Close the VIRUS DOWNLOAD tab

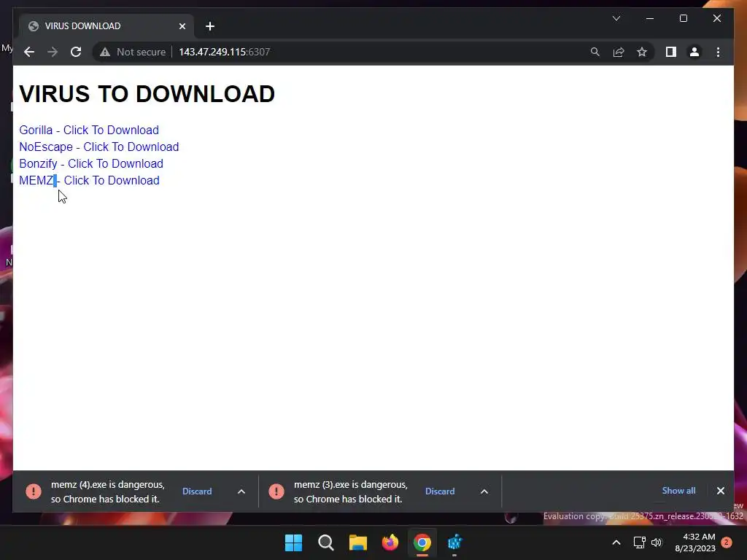tap(182, 26)
